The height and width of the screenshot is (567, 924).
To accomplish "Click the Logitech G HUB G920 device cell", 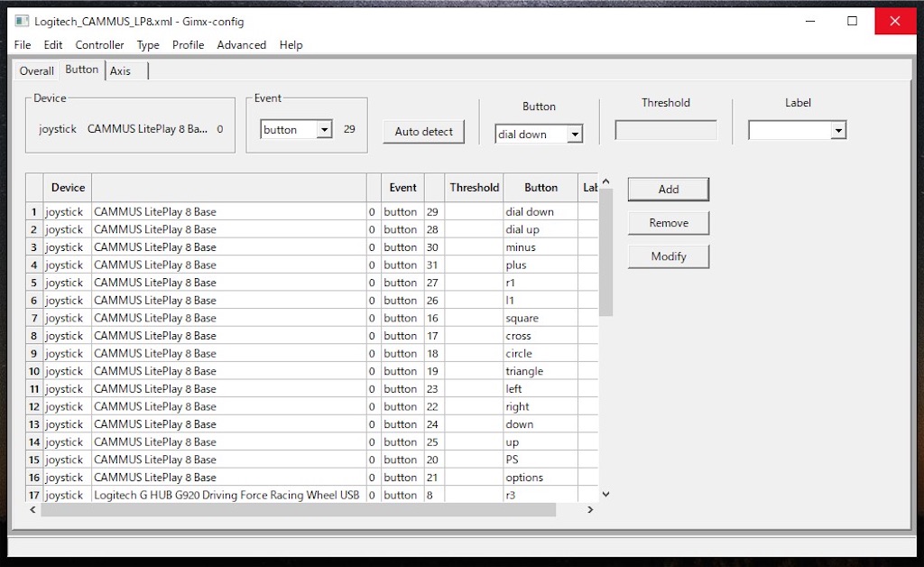I will coord(228,495).
